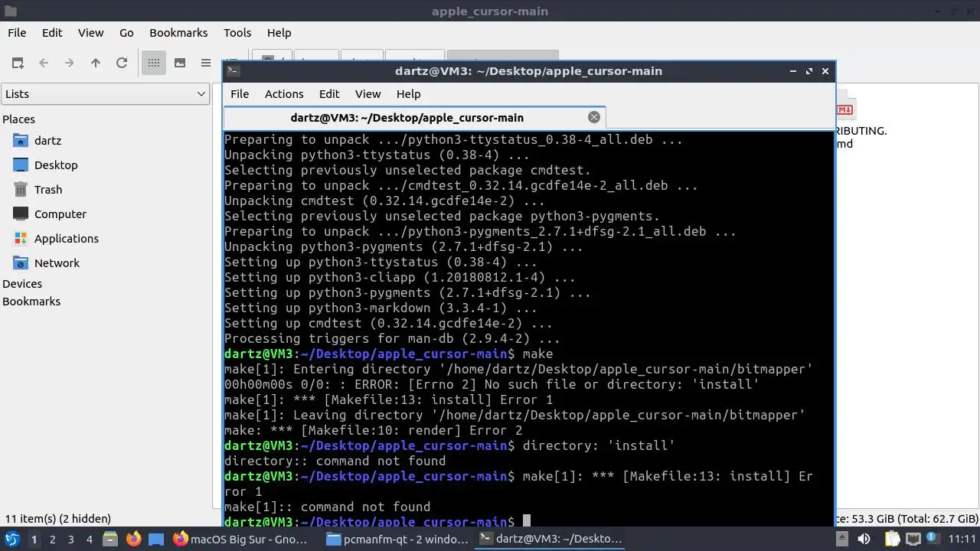980x551 pixels.
Task: Open the Lists side pane dropdown
Action: click(106, 94)
